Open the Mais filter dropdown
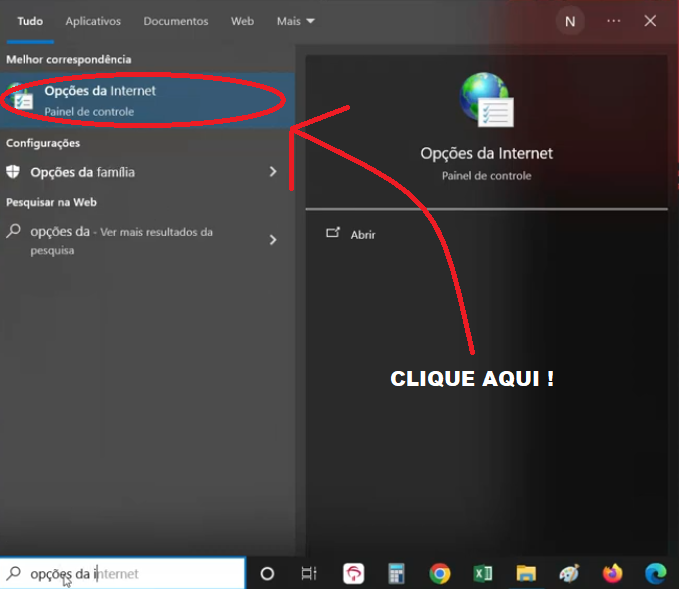This screenshot has width=679, height=590. coord(295,21)
